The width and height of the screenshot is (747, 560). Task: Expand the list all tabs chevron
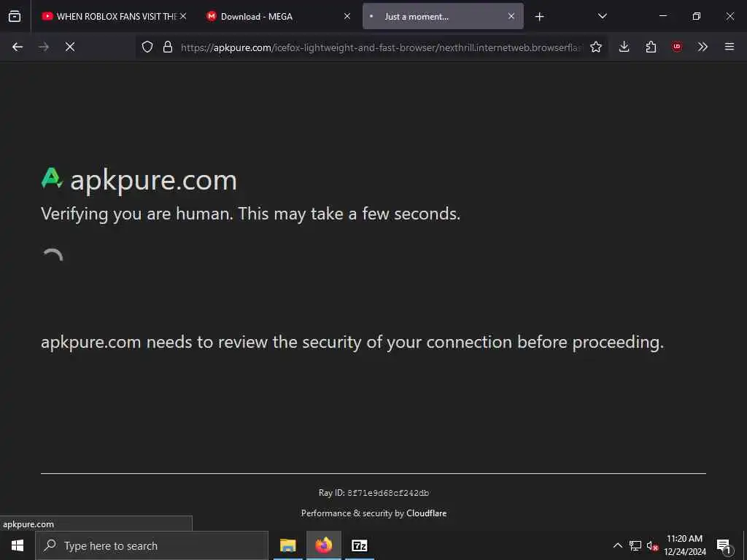point(602,16)
